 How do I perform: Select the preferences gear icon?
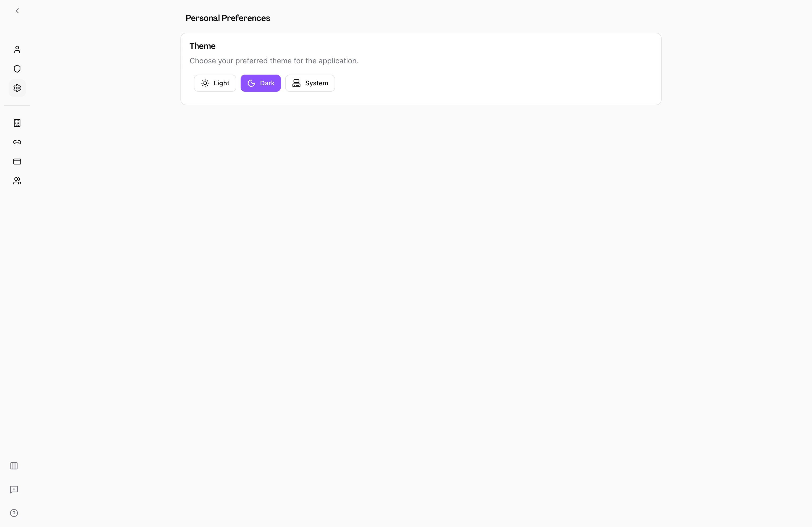[17, 88]
